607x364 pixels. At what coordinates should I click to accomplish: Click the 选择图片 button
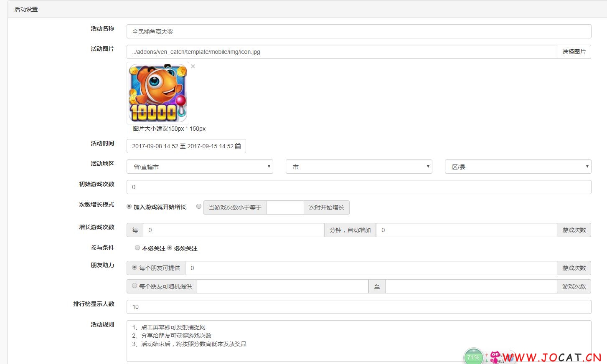tap(574, 52)
